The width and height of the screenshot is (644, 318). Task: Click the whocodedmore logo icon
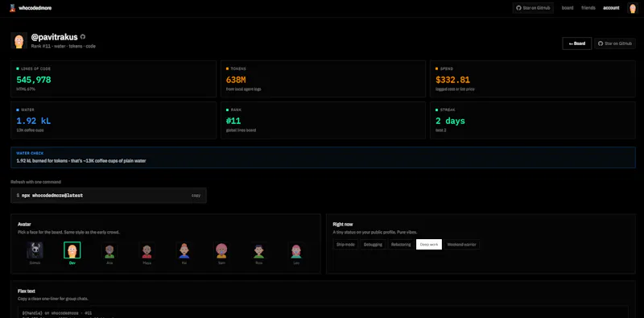12,8
